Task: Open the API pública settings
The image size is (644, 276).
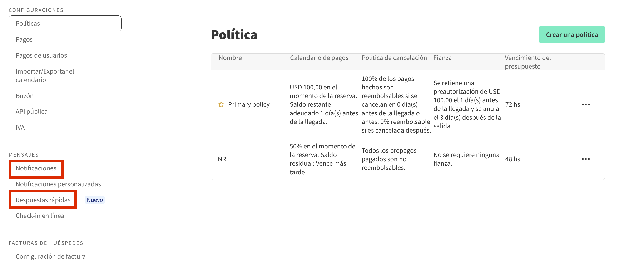Action: (x=31, y=112)
